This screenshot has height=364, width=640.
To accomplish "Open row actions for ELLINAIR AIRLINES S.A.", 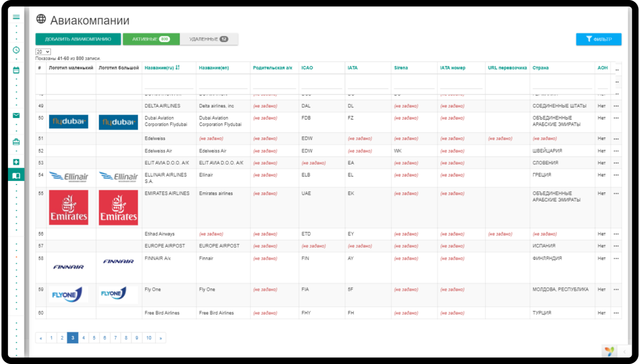I will (616, 175).
